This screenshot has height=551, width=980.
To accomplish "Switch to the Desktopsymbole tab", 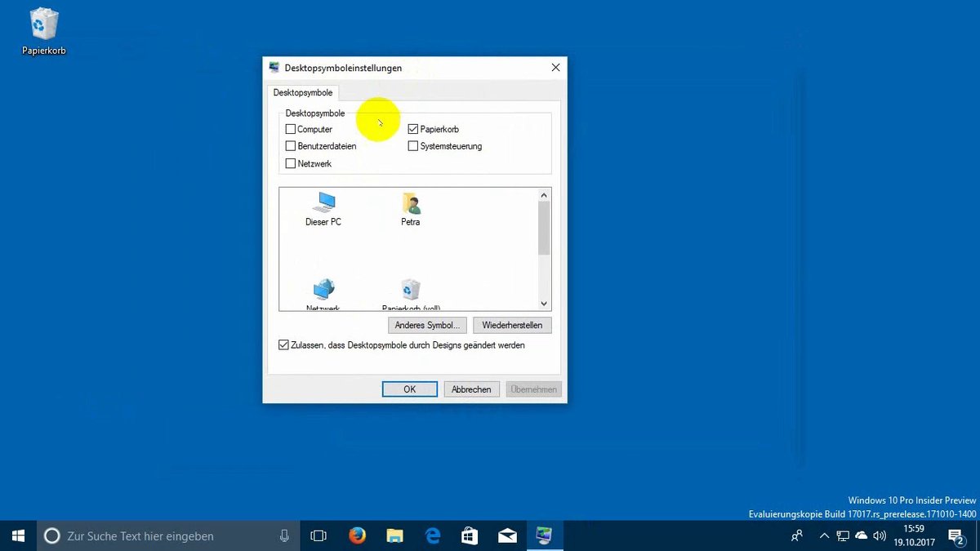I will pos(303,92).
